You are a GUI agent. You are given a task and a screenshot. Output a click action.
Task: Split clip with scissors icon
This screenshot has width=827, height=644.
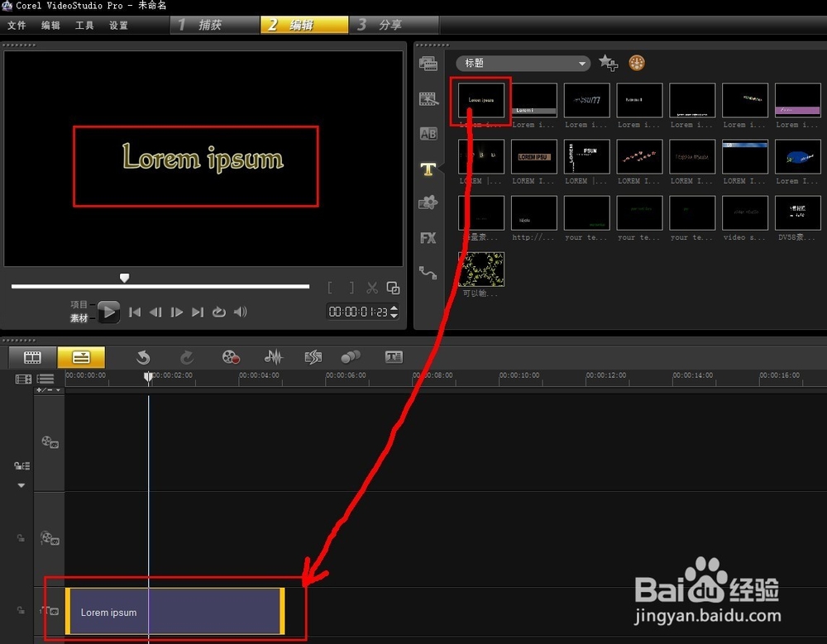point(372,288)
